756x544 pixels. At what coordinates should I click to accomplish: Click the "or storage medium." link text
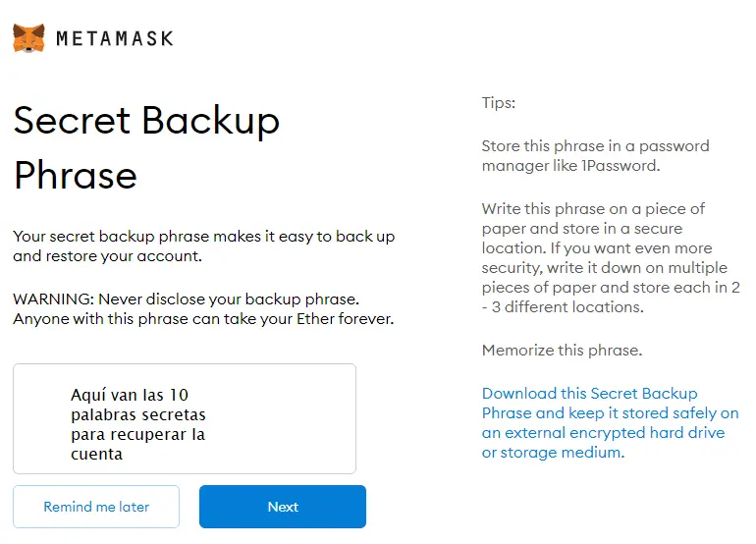pos(552,453)
